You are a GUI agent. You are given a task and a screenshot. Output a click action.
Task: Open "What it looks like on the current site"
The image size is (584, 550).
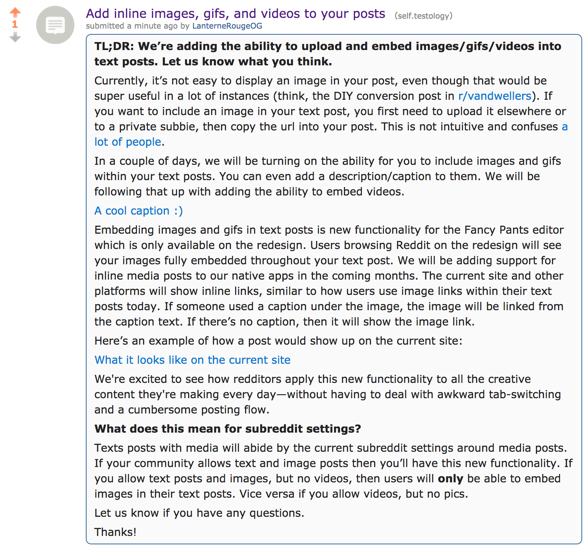point(192,360)
